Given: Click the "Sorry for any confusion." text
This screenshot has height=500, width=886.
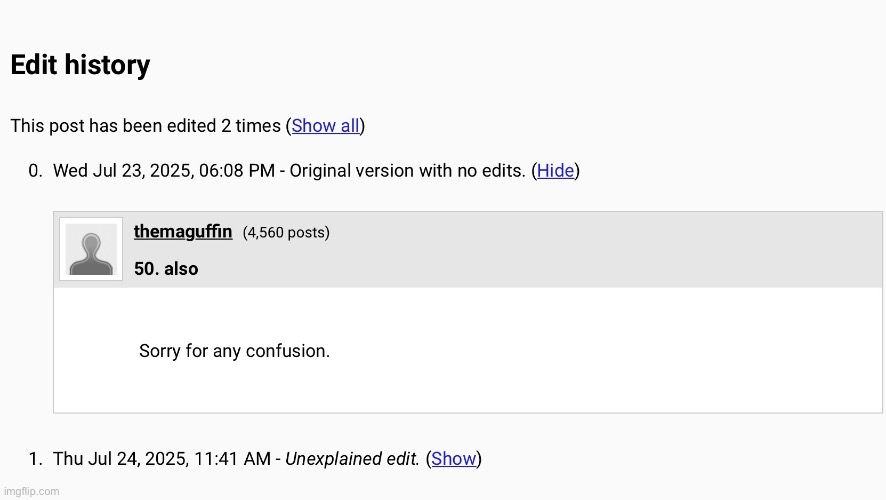Looking at the screenshot, I should click(234, 351).
